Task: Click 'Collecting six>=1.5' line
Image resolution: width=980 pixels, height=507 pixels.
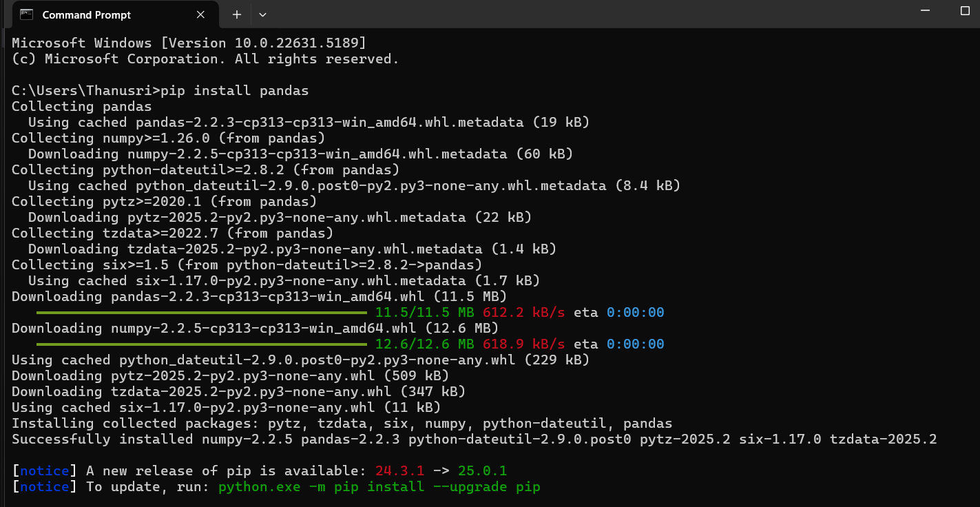Action: pos(247,265)
